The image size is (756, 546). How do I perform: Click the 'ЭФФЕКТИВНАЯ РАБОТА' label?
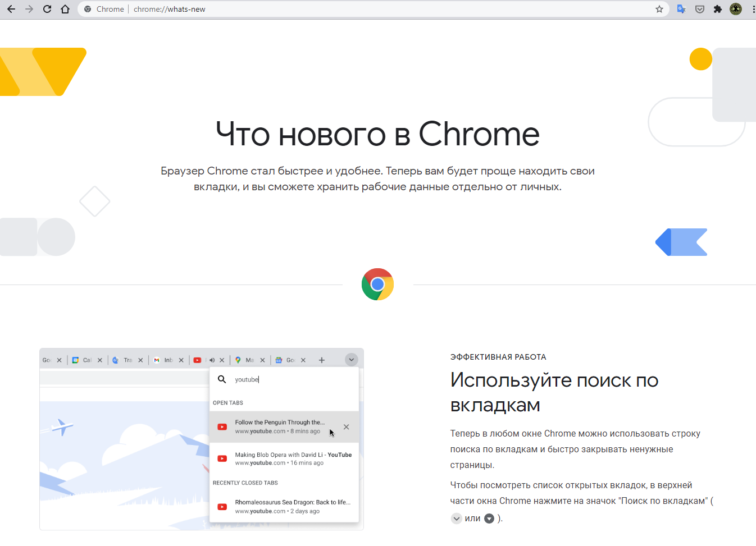tap(498, 357)
